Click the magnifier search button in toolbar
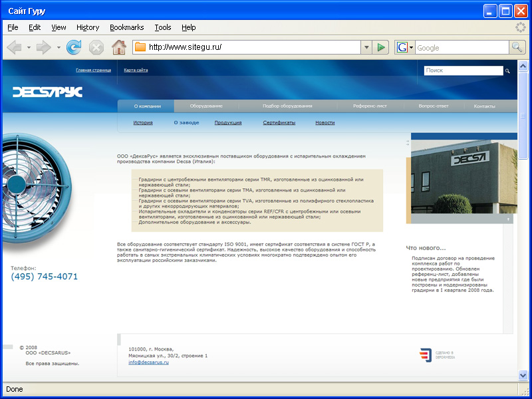This screenshot has width=532, height=399. 517,47
